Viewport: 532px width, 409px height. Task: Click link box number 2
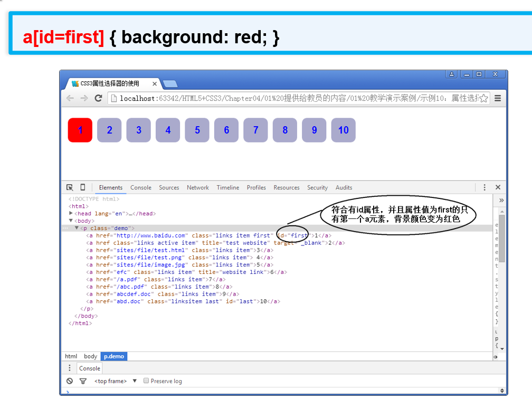pos(109,130)
